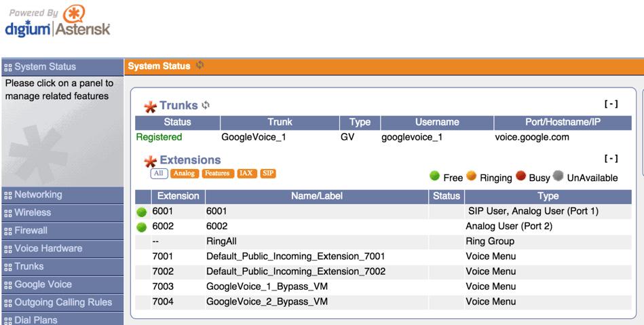Click the gray UnAvailable legend dot
The width and height of the screenshot is (644, 325).
pyautogui.click(x=558, y=176)
